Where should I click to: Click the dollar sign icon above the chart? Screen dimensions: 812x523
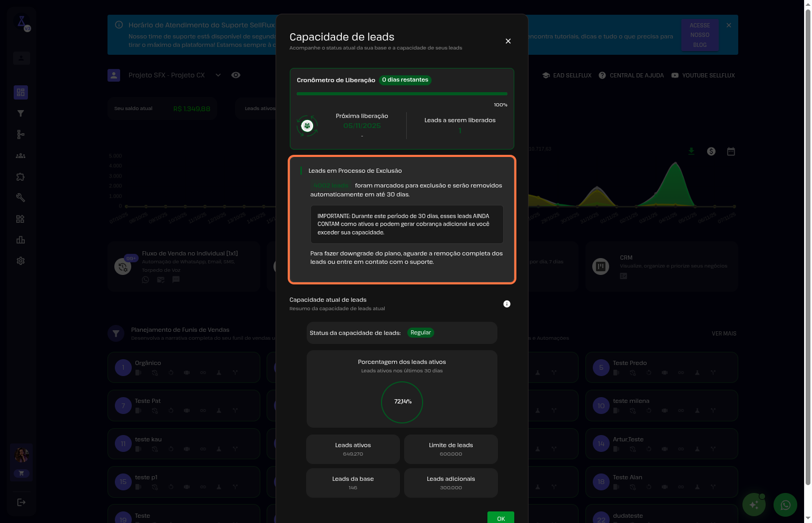711,152
